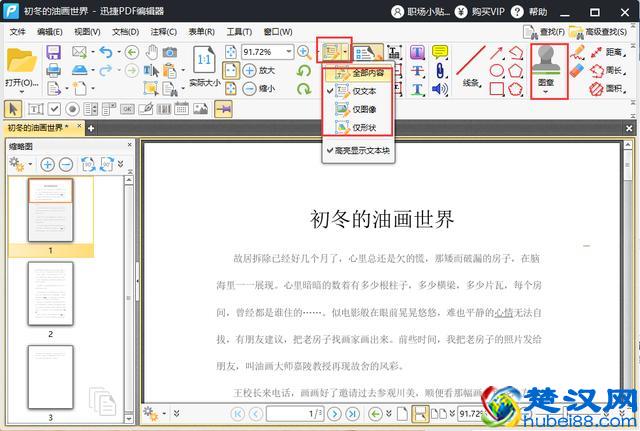Image resolution: width=640 pixels, height=431 pixels.
Task: Zoom in with the 放大 plus button
Action: [259, 70]
